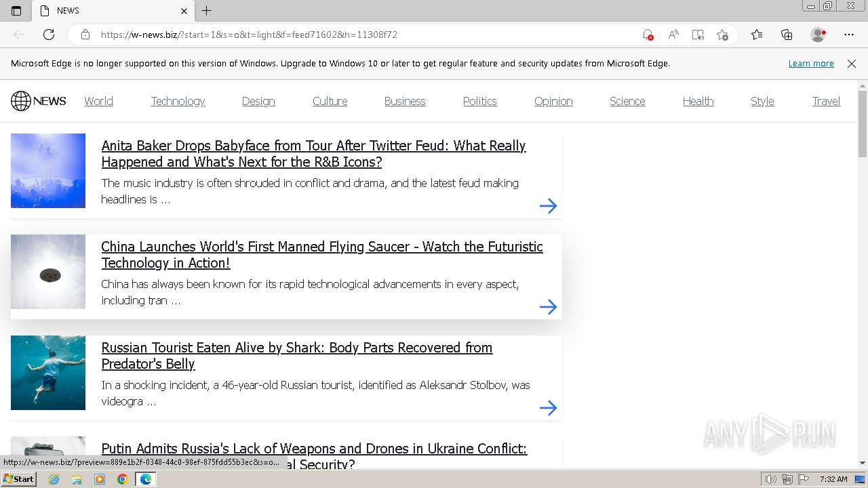The width and height of the screenshot is (868, 488).
Task: Click the Aleksandr Stolbov summary text
Action: coord(315,393)
